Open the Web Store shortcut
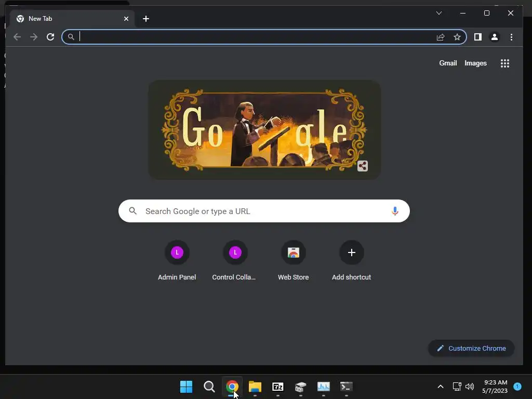Screen dimensions: 532x399 293,261
